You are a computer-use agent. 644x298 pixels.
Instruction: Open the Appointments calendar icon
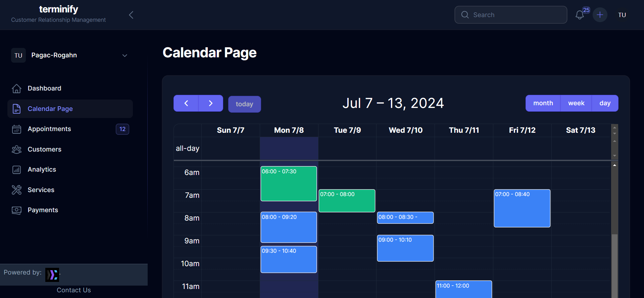click(16, 129)
